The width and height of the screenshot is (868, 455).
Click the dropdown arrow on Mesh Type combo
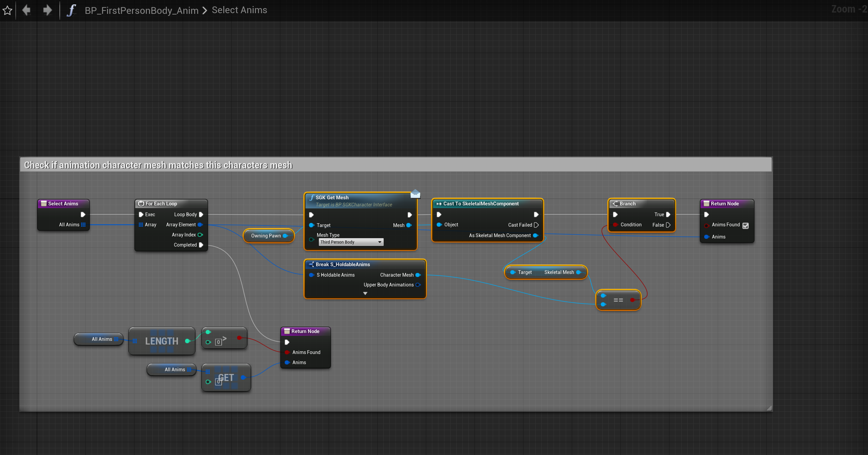[x=380, y=242]
